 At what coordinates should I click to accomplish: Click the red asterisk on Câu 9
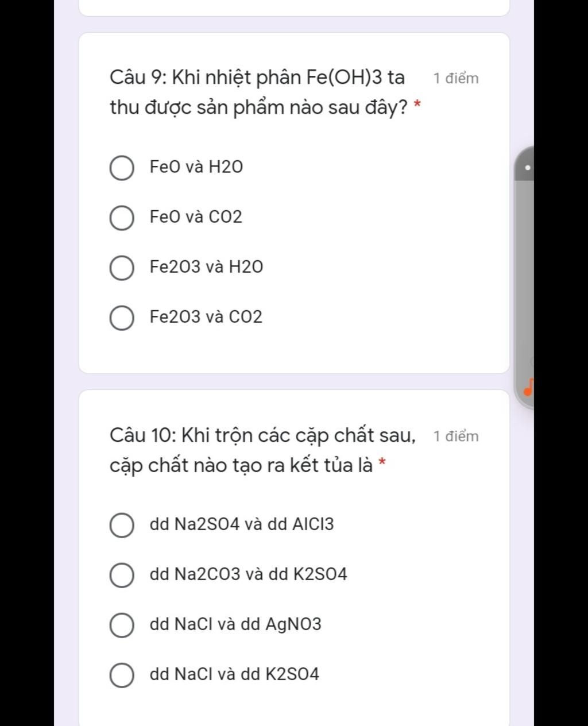click(417, 105)
